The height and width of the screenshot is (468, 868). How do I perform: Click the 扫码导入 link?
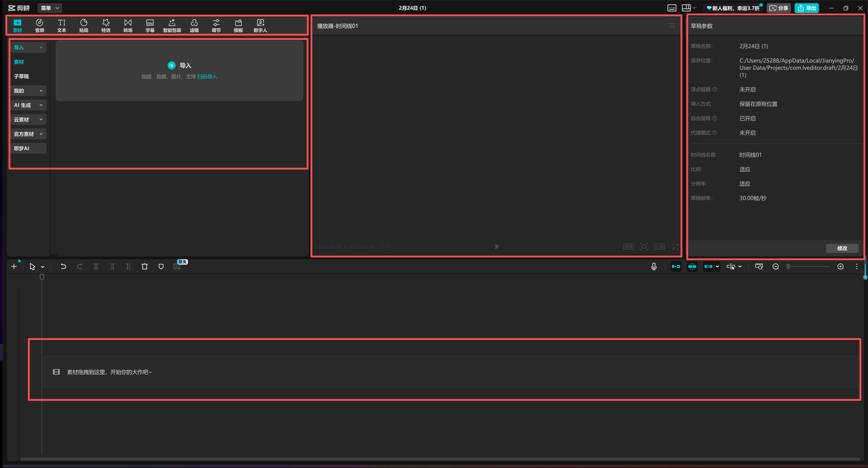[207, 77]
